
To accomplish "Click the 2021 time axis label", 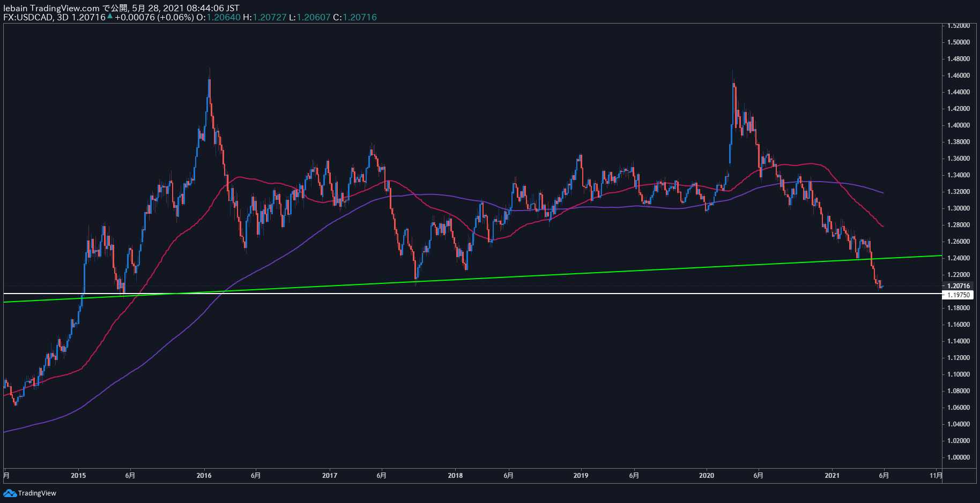I will pyautogui.click(x=832, y=476).
